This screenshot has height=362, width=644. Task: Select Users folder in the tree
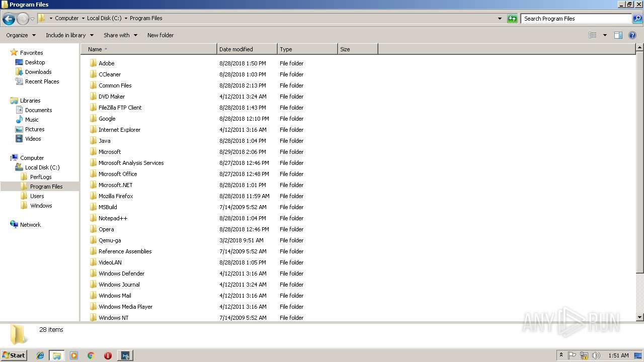pyautogui.click(x=37, y=196)
